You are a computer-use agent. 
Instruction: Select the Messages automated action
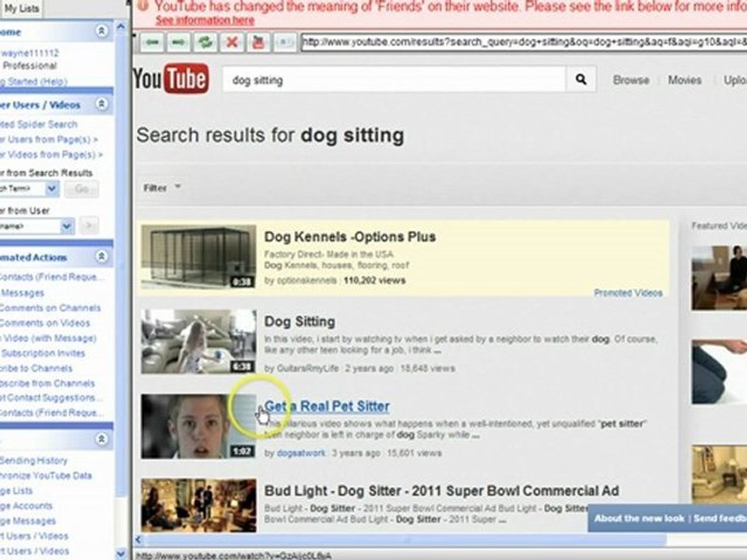coord(22,293)
